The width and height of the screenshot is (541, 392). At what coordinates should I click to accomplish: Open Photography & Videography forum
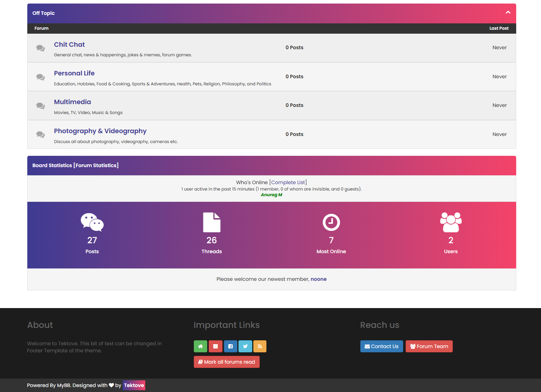coord(100,131)
